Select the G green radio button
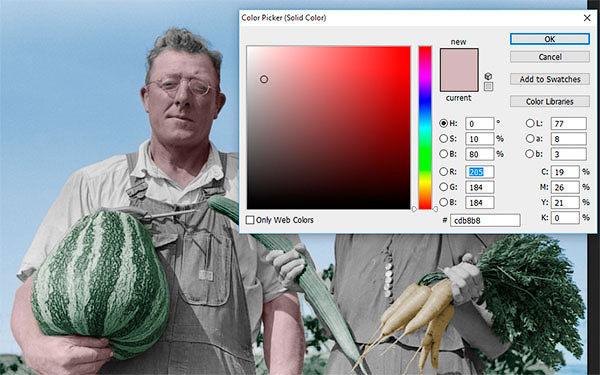 443,187
